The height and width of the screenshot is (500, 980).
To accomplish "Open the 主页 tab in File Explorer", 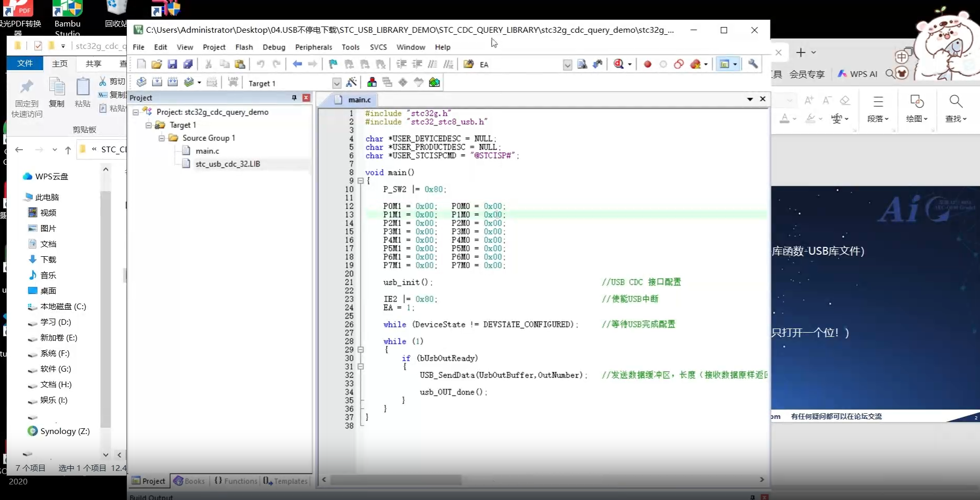I will pyautogui.click(x=60, y=63).
